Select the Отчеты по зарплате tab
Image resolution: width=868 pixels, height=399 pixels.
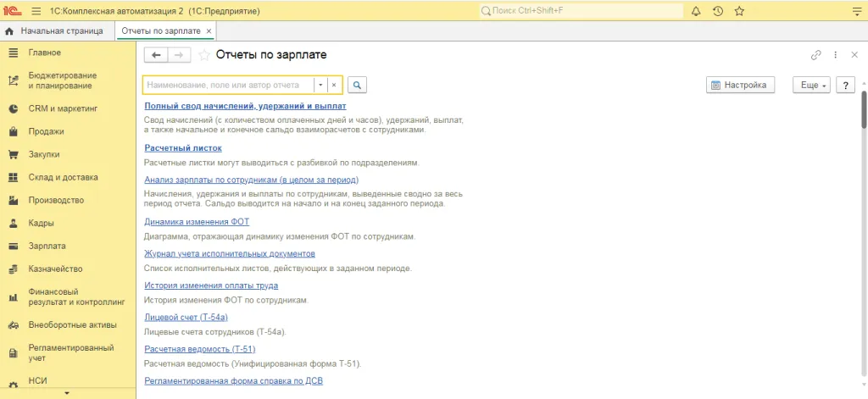(x=160, y=31)
